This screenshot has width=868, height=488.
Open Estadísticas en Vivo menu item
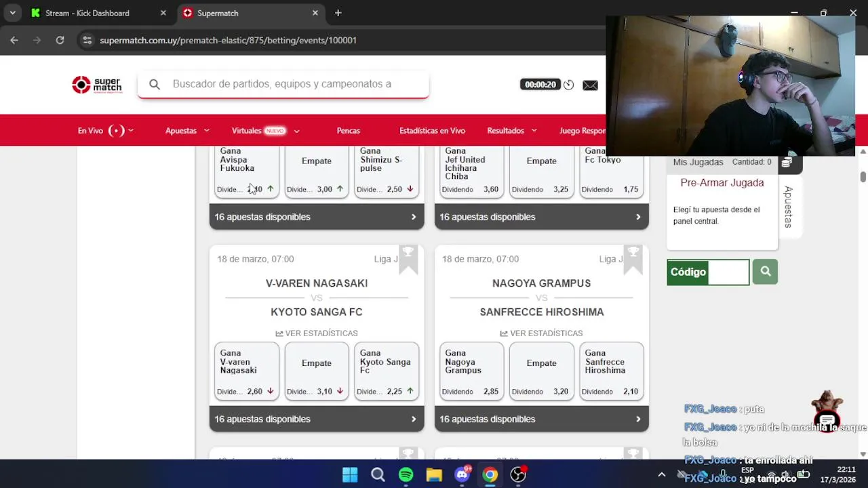pos(432,131)
